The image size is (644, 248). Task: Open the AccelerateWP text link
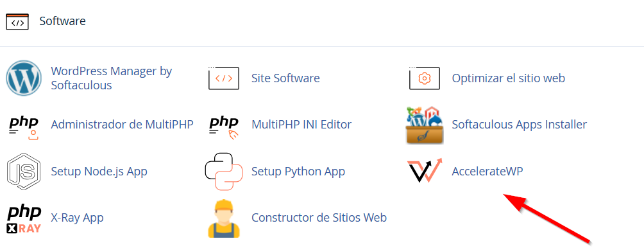pos(487,171)
